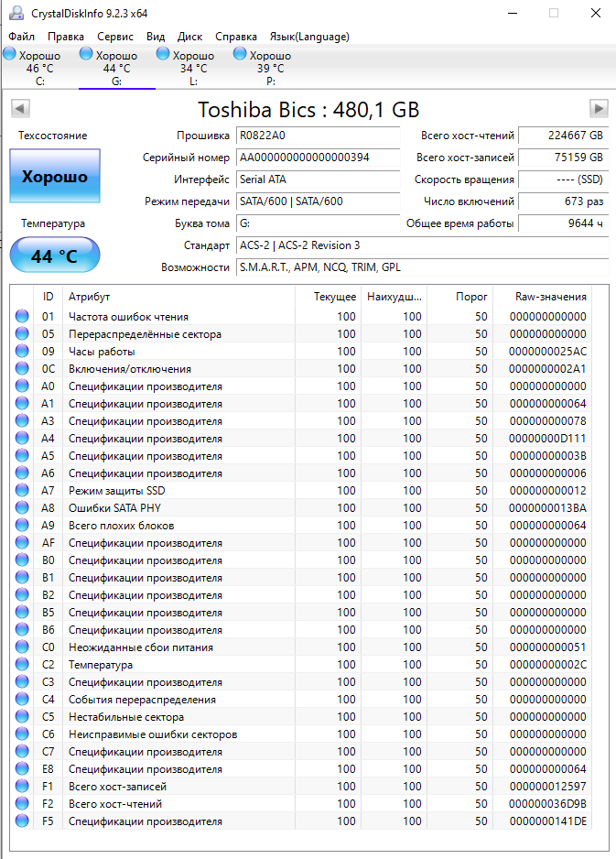
Task: Switch to disk P: at 39 °C
Action: tap(271, 68)
